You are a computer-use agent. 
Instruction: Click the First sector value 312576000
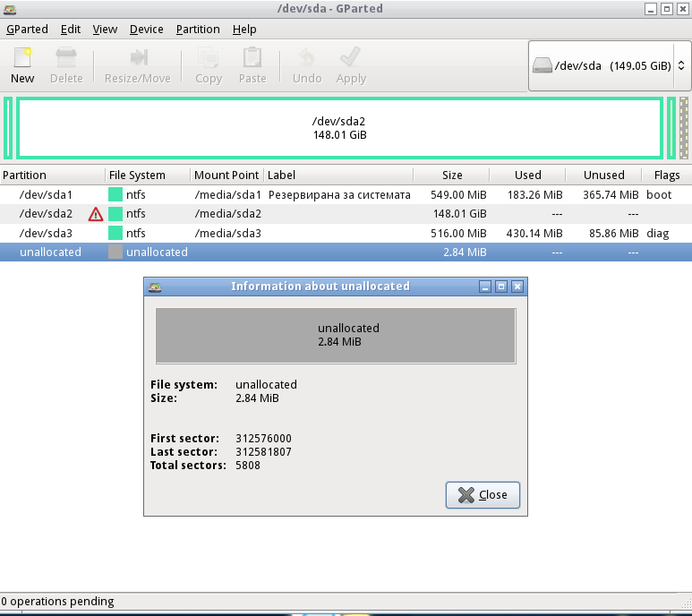coord(263,438)
